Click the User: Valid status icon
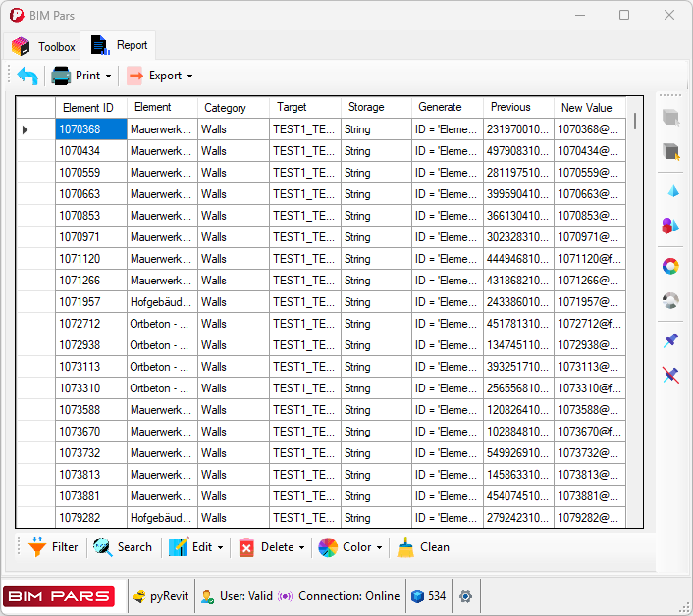693x616 pixels. coord(207,596)
